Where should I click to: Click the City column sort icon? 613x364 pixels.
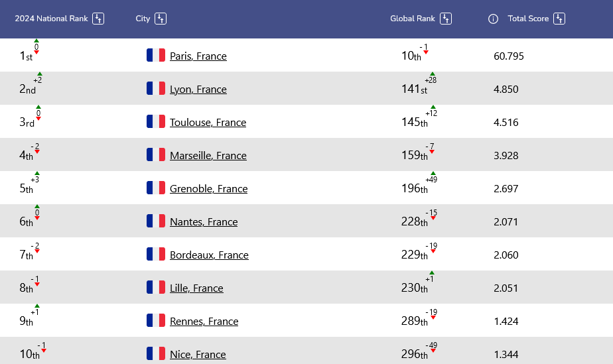161,19
